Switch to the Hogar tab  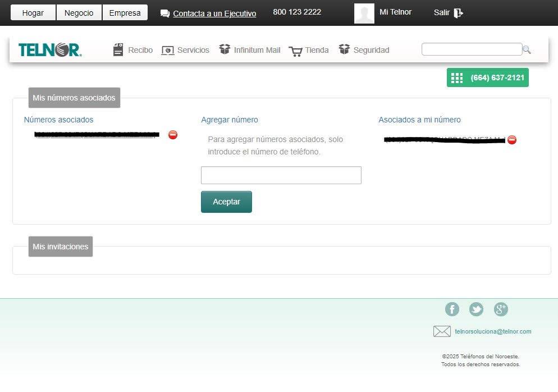tap(33, 13)
